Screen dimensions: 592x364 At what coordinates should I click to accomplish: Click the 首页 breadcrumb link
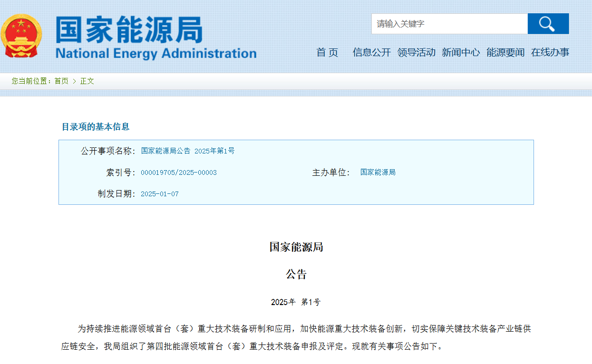tap(61, 81)
